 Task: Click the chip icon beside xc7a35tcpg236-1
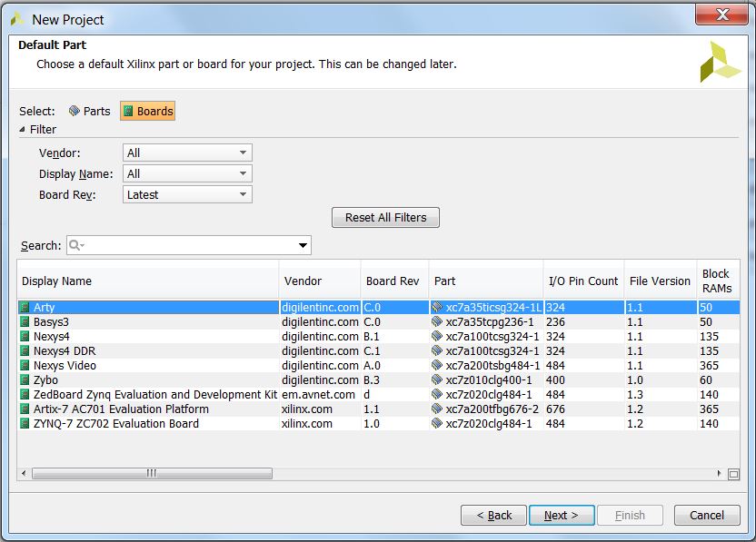coord(437,321)
